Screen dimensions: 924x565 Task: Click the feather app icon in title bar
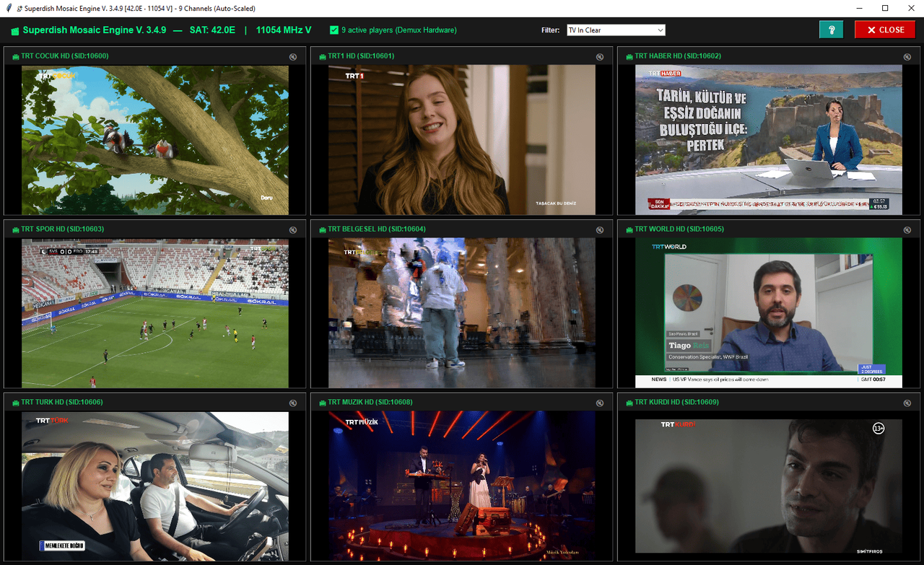(9, 9)
